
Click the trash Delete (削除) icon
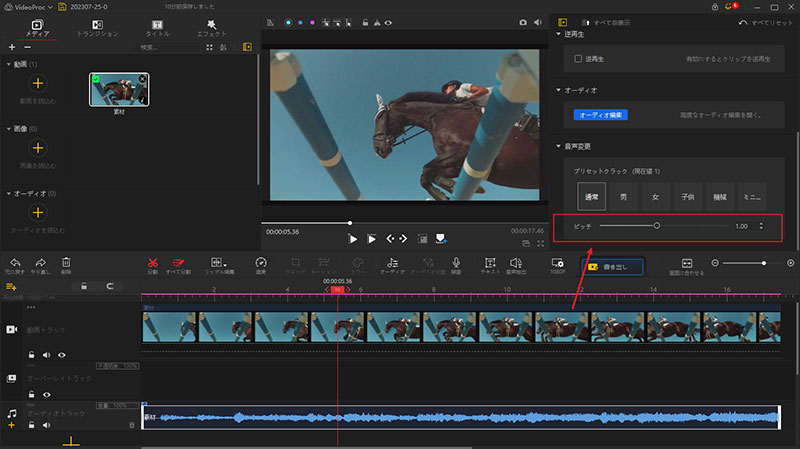click(x=66, y=262)
